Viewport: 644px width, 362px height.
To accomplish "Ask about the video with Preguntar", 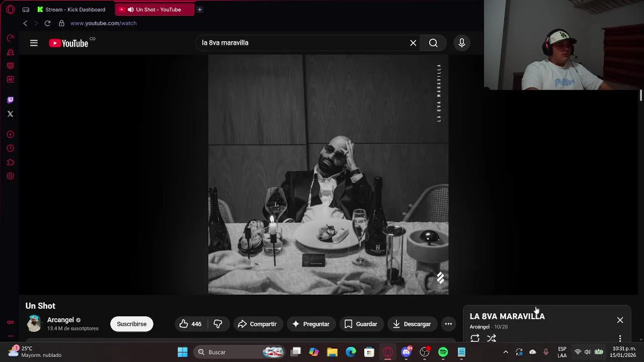I will [x=311, y=324].
